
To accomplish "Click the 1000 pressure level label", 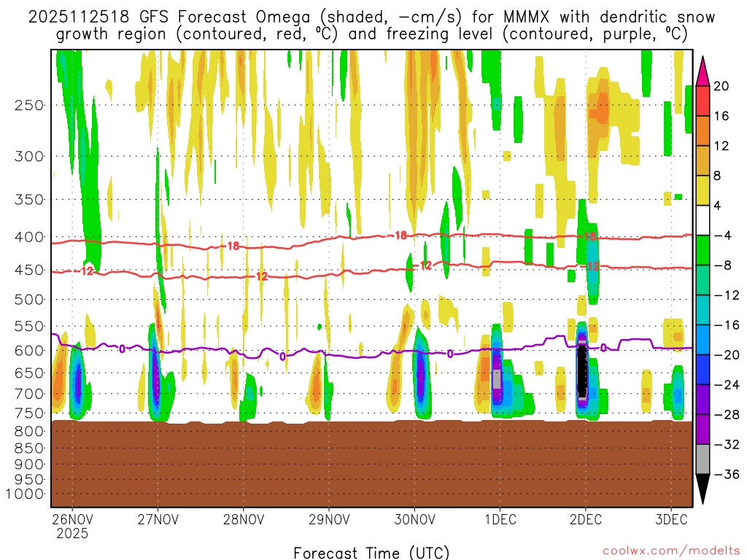I will [x=25, y=494].
